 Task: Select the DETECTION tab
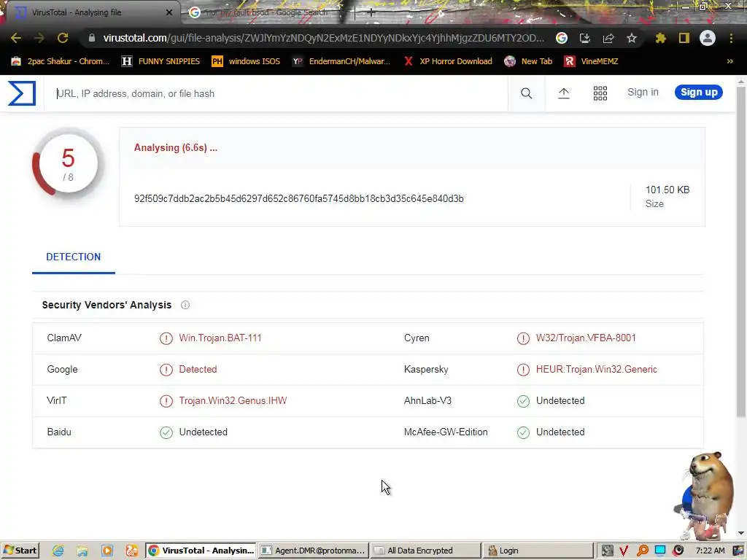coord(74,257)
